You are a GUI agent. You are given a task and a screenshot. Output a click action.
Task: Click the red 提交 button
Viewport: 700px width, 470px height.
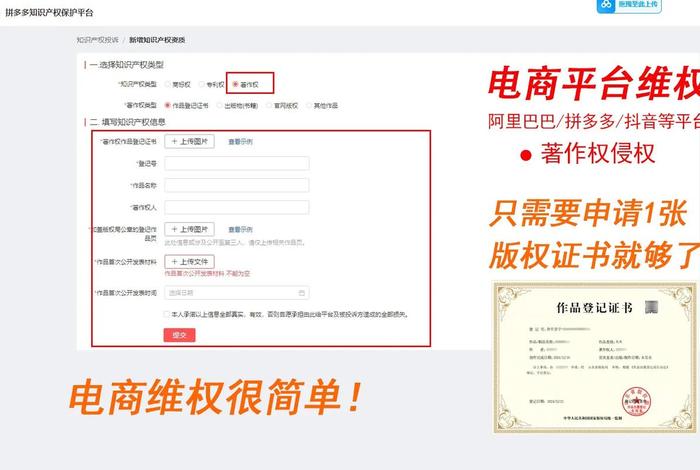pyautogui.click(x=179, y=335)
